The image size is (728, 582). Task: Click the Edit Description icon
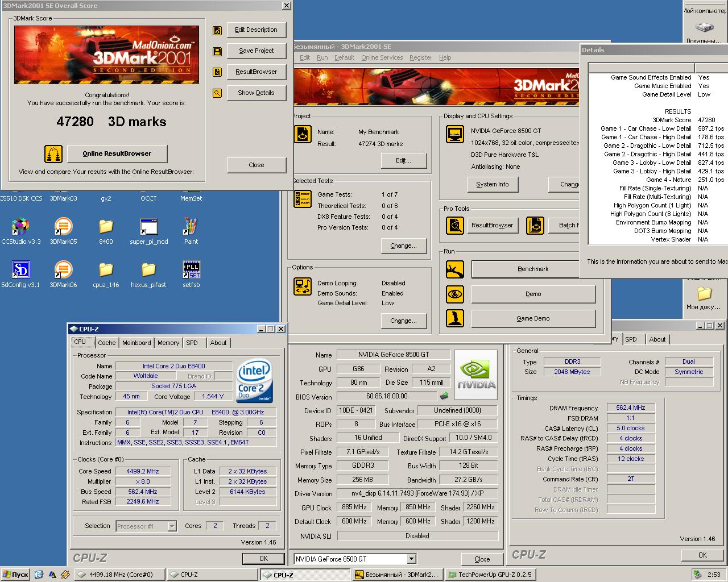217,31
